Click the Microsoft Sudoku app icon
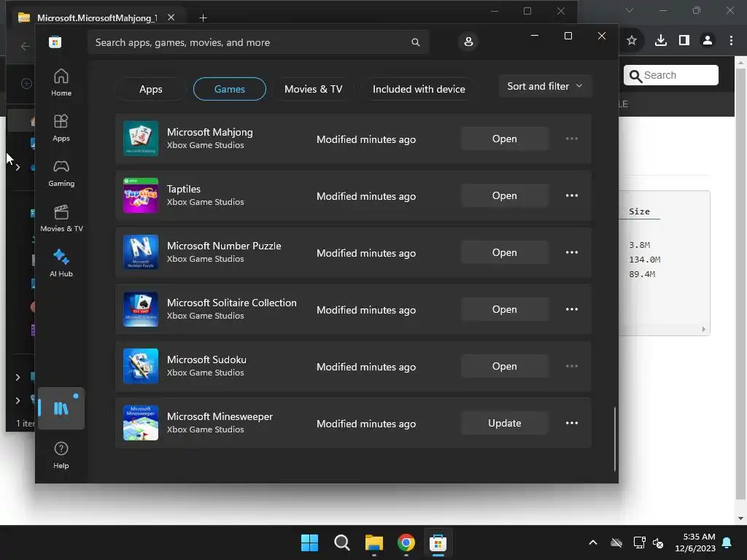 tap(141, 366)
